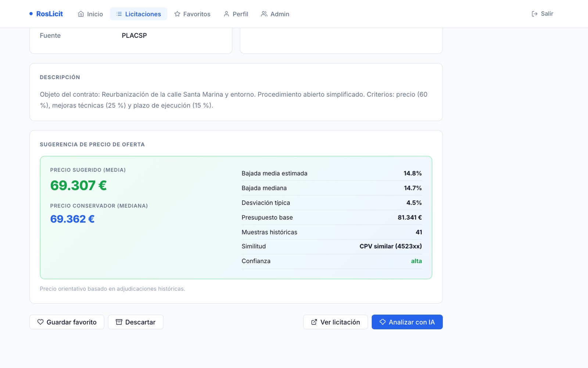Click the external link icon on Ver licitación
Screen dimensions: 588x368
click(314, 322)
